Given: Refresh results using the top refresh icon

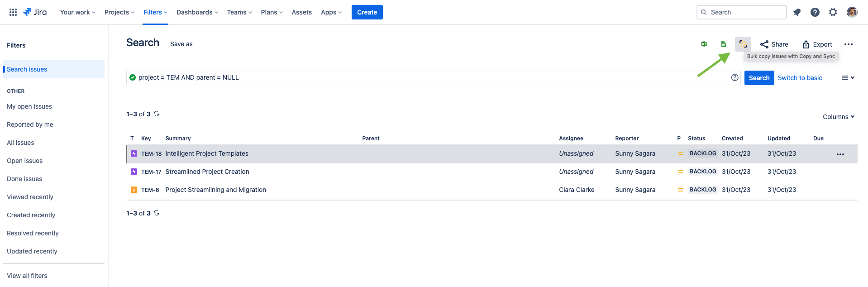Looking at the screenshot, I should 157,114.
